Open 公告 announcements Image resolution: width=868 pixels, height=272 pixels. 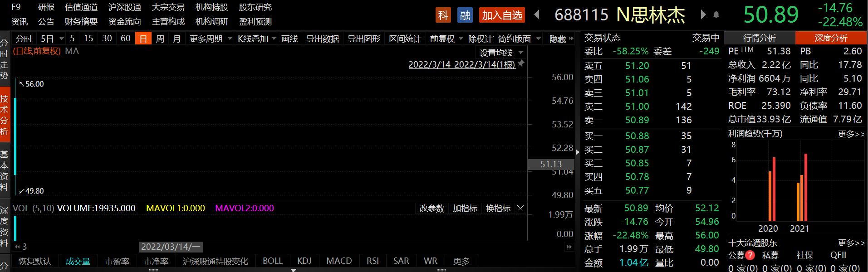click(46, 21)
